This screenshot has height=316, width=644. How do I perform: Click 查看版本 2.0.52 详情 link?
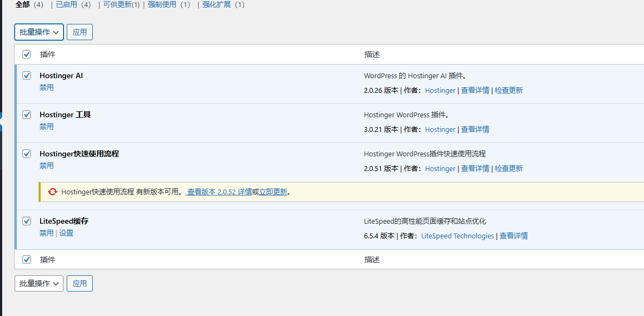click(x=219, y=192)
